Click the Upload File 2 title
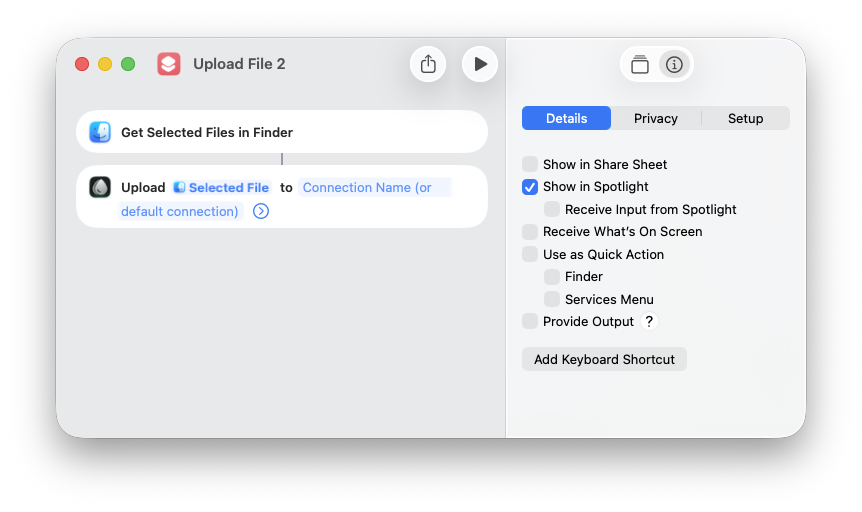Image resolution: width=862 pixels, height=512 pixels. 239,64
